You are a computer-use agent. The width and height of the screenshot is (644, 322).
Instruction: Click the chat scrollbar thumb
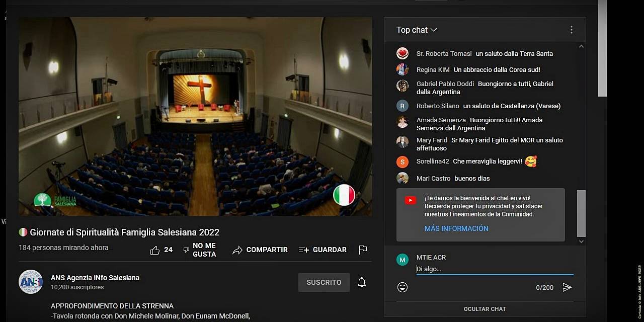pyautogui.click(x=581, y=213)
